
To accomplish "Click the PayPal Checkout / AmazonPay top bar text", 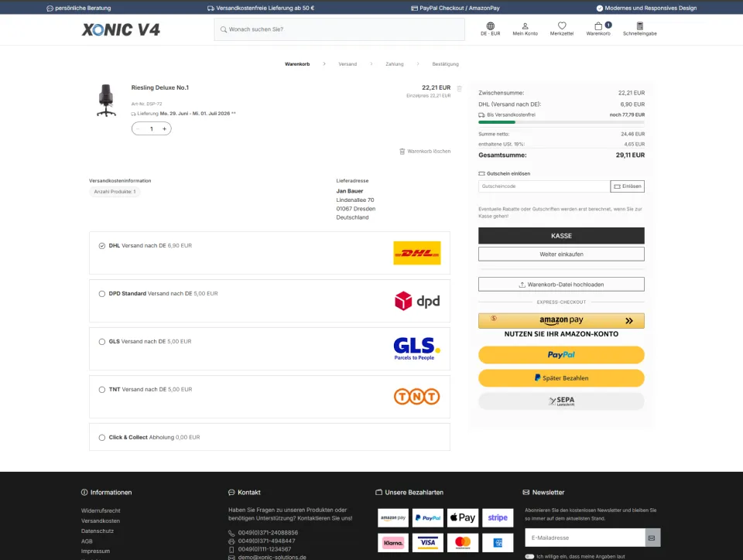I will tap(455, 8).
